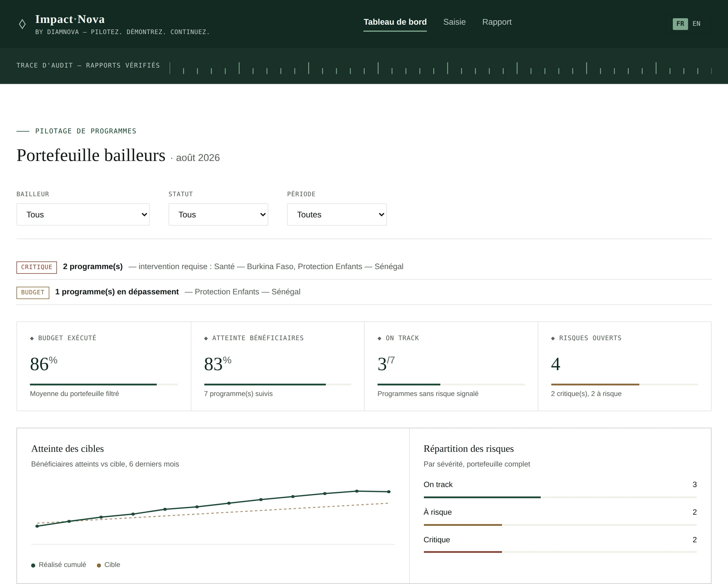This screenshot has height=584, width=728.
Task: Click 'Moyenne du portefeuille filtré' caption
Action: [x=74, y=394]
